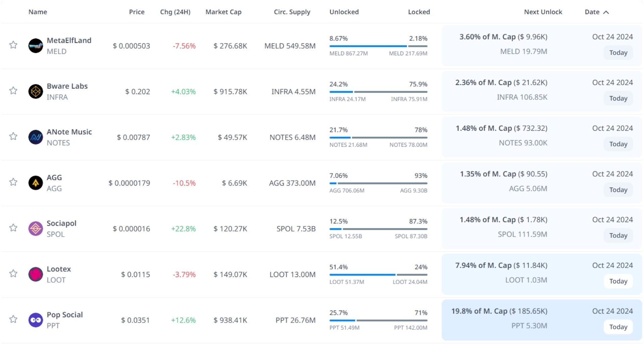Click the Pop Social token logo
This screenshot has width=644, height=344.
point(36,320)
